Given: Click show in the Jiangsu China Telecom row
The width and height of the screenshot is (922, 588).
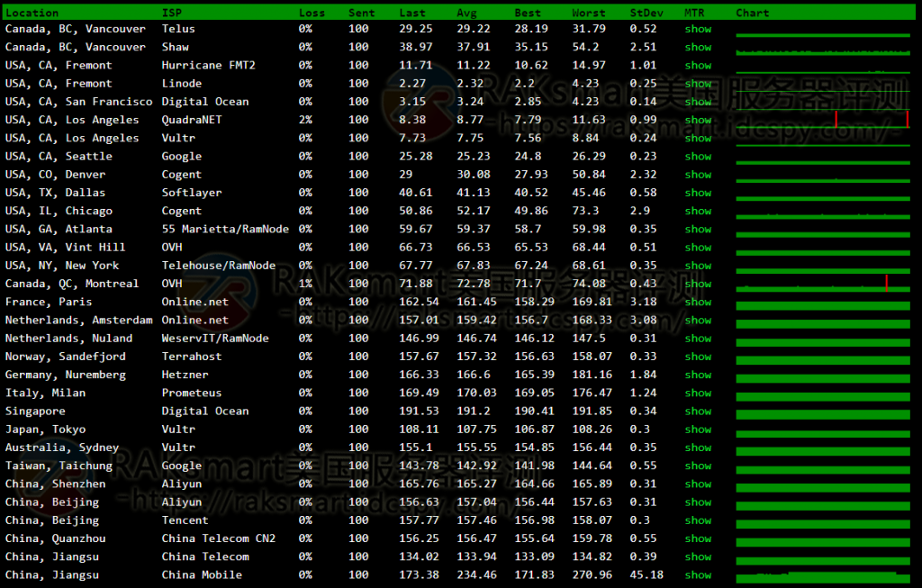Looking at the screenshot, I should click(698, 557).
